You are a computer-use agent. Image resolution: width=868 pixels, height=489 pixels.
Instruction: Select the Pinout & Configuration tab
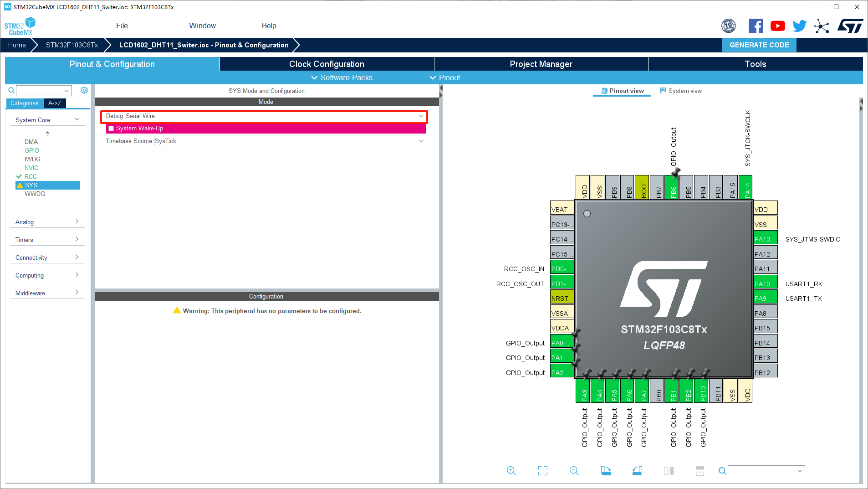pos(112,64)
